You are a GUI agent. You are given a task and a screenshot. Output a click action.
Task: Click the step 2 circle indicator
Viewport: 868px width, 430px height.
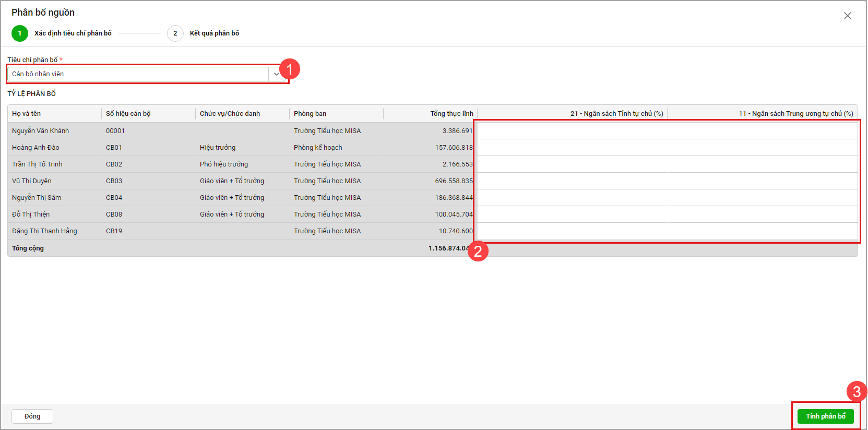pos(175,33)
